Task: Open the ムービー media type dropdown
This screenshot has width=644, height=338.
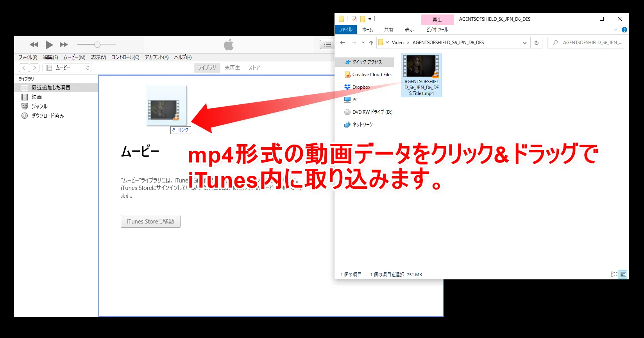Action: click(67, 68)
